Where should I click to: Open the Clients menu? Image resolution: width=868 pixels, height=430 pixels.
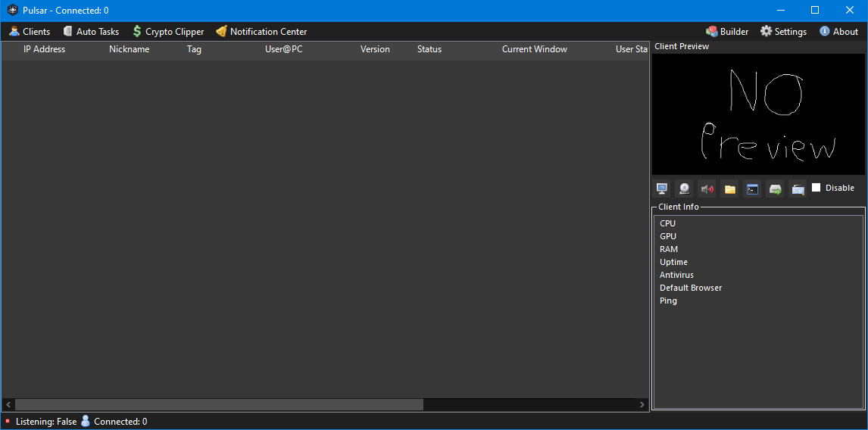click(30, 32)
